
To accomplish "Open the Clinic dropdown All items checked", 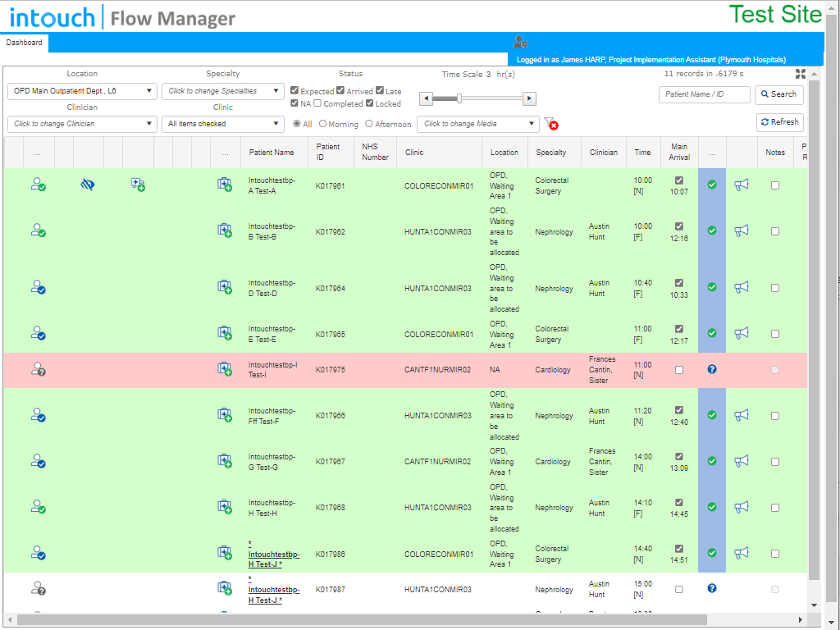I will click(223, 124).
